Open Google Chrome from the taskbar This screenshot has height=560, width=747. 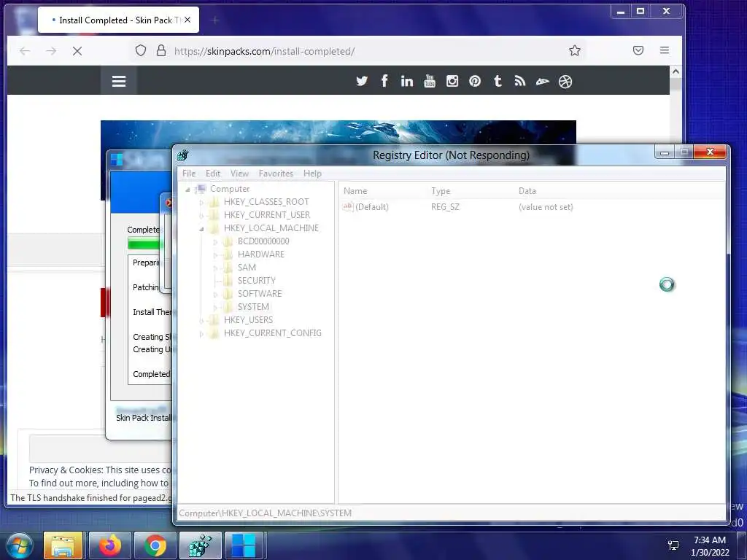[155, 545]
